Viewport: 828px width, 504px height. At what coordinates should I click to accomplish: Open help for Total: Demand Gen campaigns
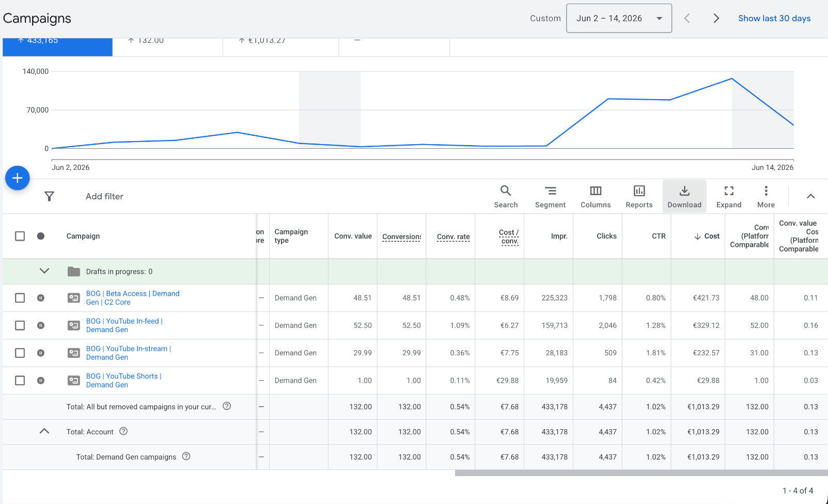click(x=186, y=456)
